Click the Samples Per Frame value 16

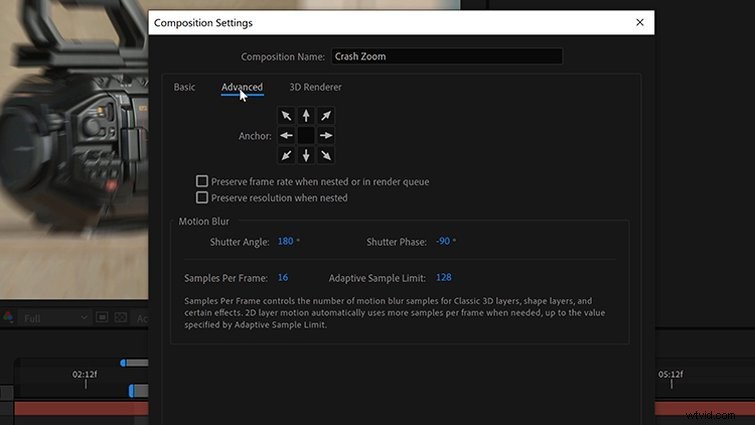pos(283,277)
